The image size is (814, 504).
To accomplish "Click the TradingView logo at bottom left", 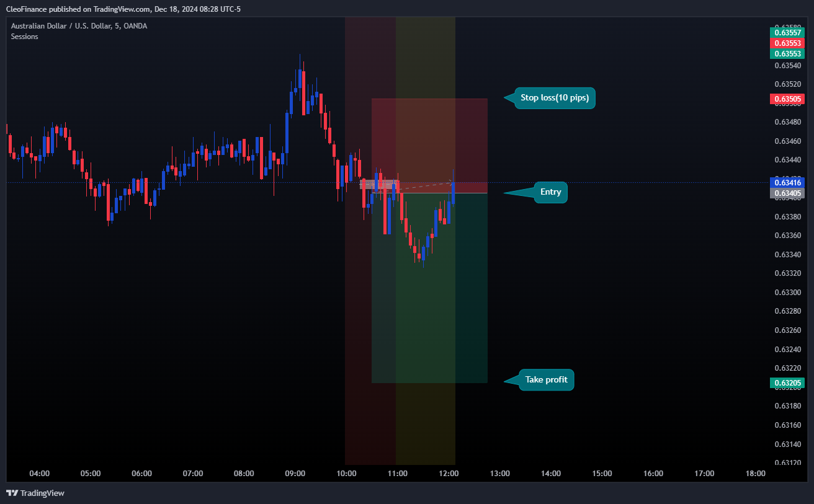I will [x=35, y=493].
